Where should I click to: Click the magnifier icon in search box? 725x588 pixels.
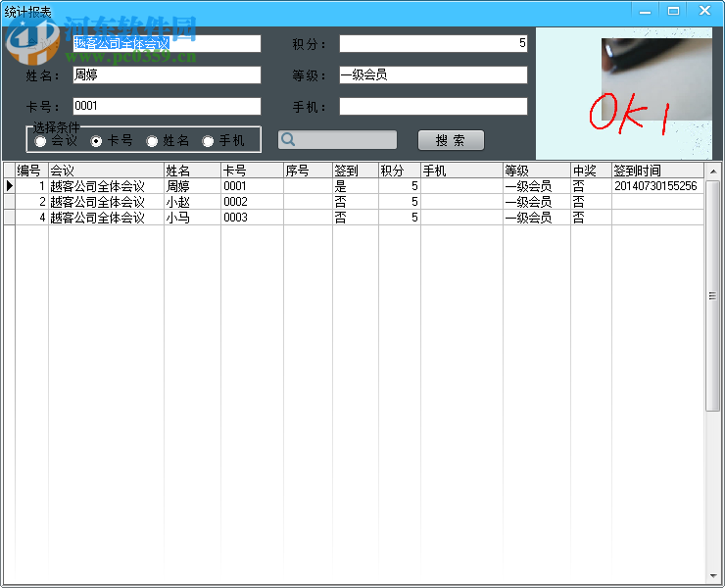(288, 139)
